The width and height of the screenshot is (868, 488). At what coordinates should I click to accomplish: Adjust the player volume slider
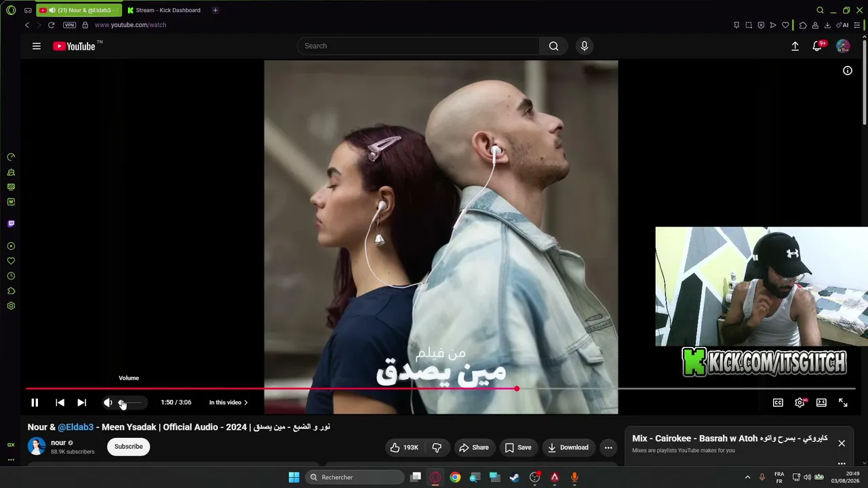[x=132, y=403]
